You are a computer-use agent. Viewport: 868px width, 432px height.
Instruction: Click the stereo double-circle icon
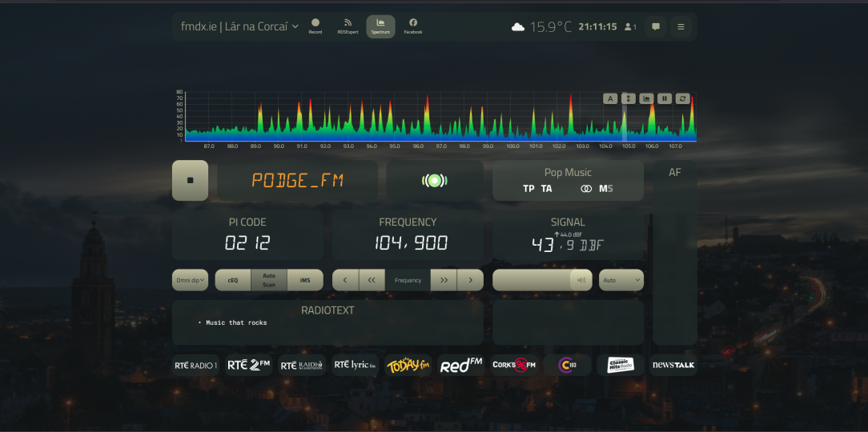tap(586, 189)
